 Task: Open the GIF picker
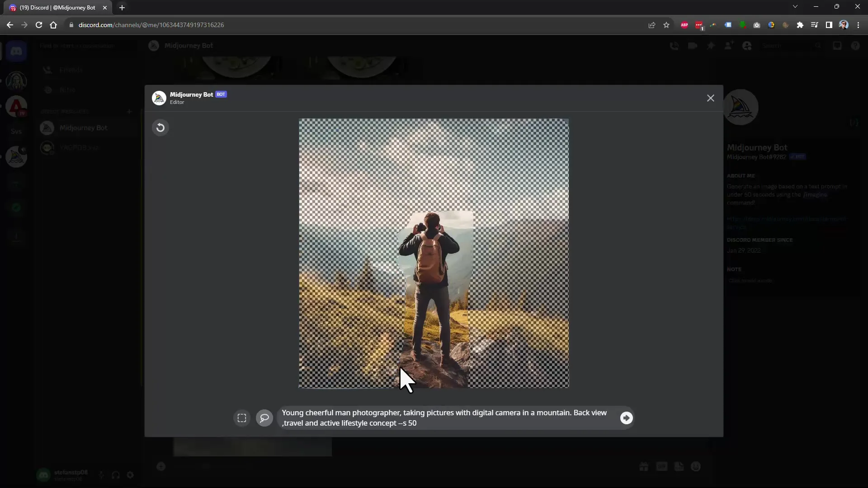point(661,466)
